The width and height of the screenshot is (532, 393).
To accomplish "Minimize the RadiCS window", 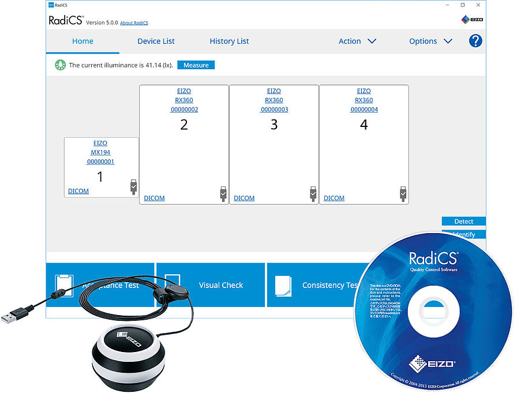I will 448,5.
